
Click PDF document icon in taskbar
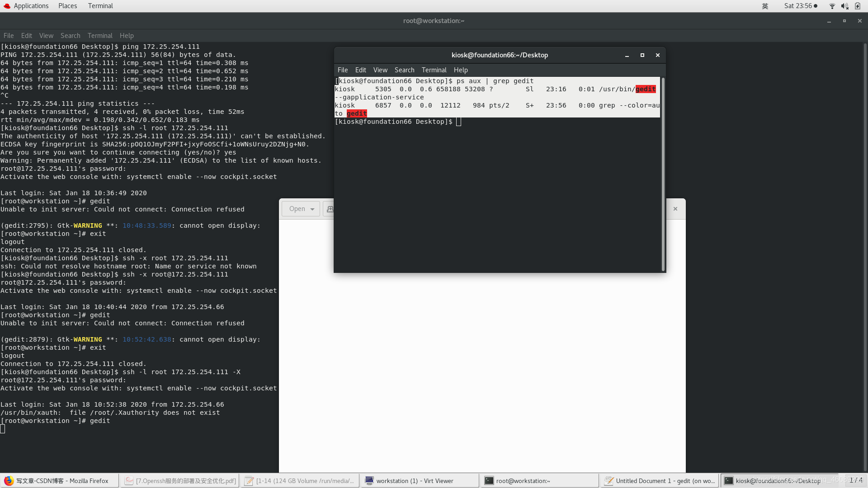point(129,481)
